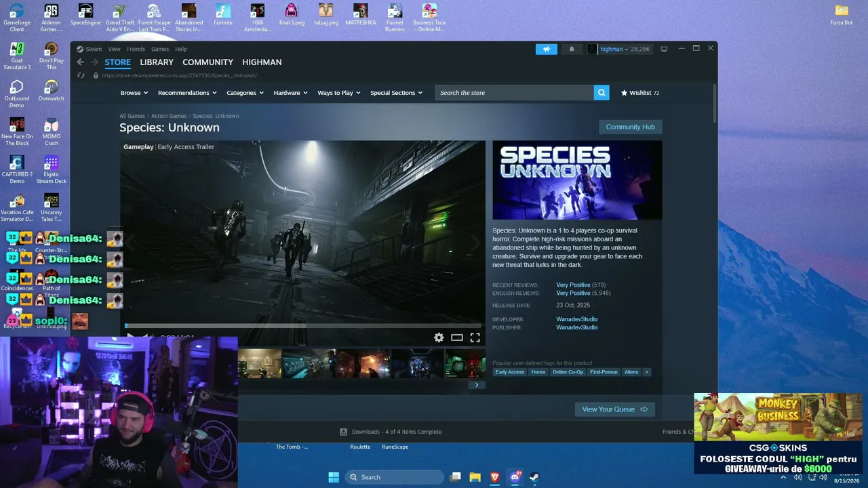This screenshot has width=868, height=488.
Task: Reload the Steam store page
Action: [81, 75]
